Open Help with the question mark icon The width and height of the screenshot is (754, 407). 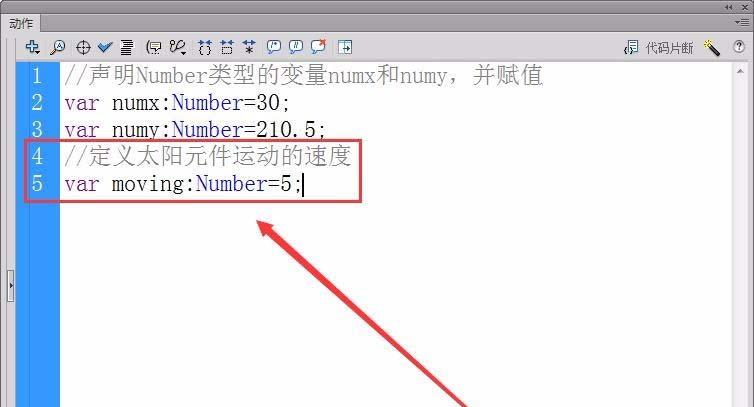coord(739,47)
